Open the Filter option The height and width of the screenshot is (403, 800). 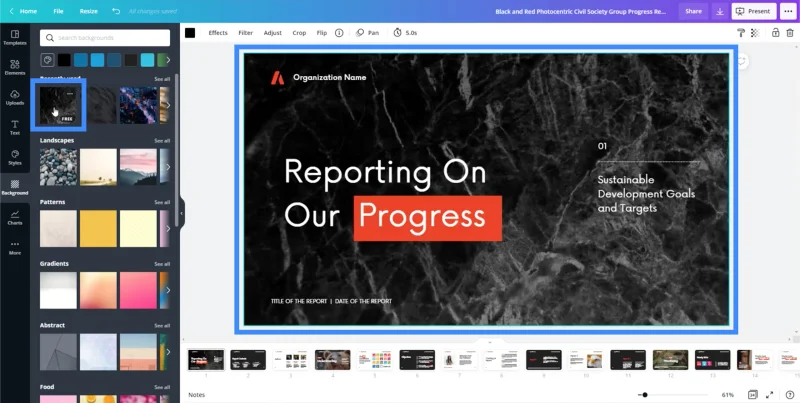click(x=245, y=33)
